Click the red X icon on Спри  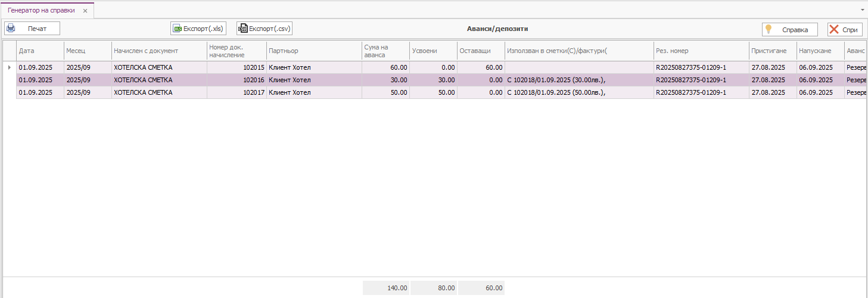pos(834,29)
